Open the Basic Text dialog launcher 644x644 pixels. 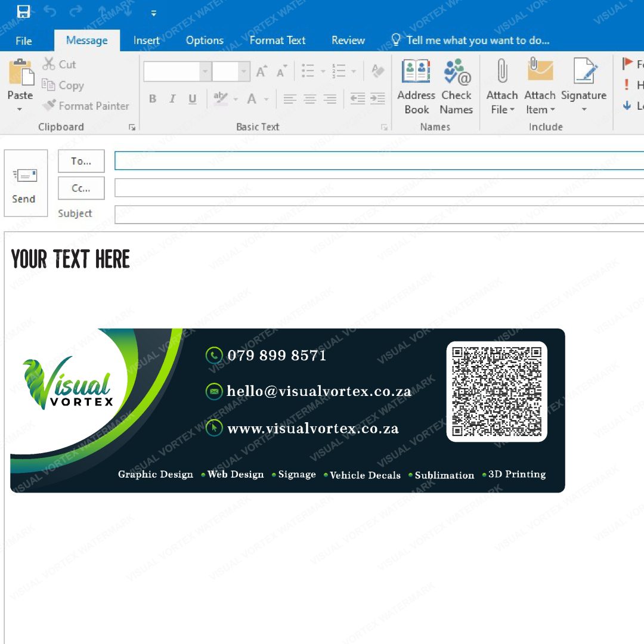pyautogui.click(x=385, y=128)
